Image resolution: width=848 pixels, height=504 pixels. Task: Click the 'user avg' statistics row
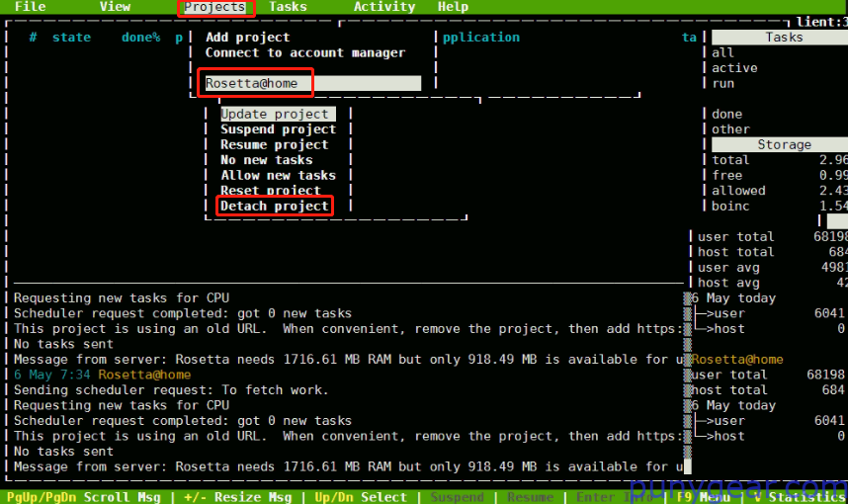[x=772, y=268]
